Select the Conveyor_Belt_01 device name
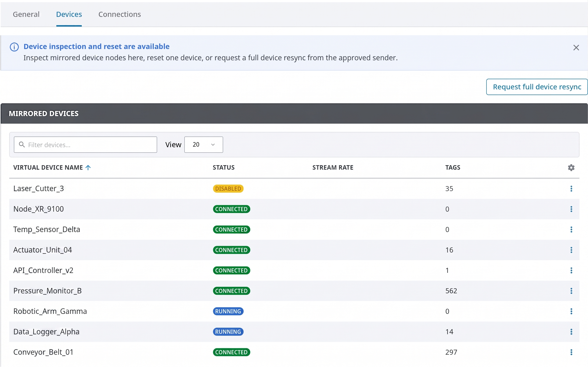 pos(43,352)
